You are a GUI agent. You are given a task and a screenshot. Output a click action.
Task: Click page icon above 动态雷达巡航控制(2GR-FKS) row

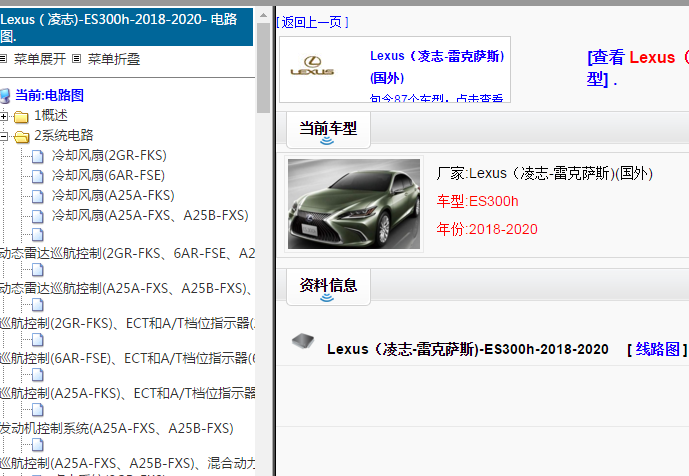pyautogui.click(x=38, y=235)
